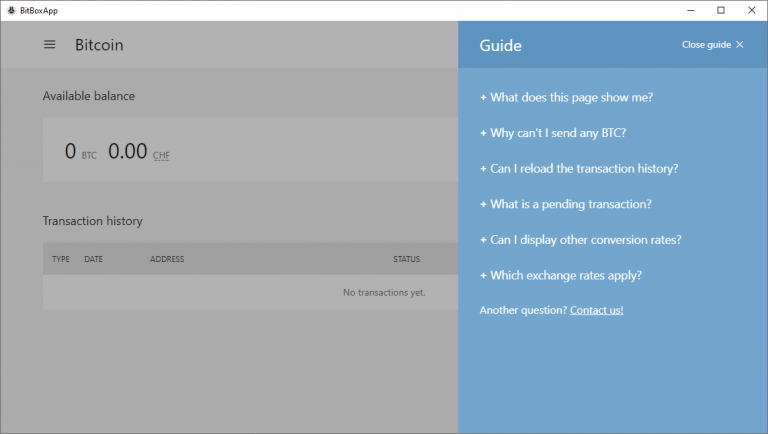The height and width of the screenshot is (434, 768).
Task: Open the hamburger sidebar menu
Action: 49,45
